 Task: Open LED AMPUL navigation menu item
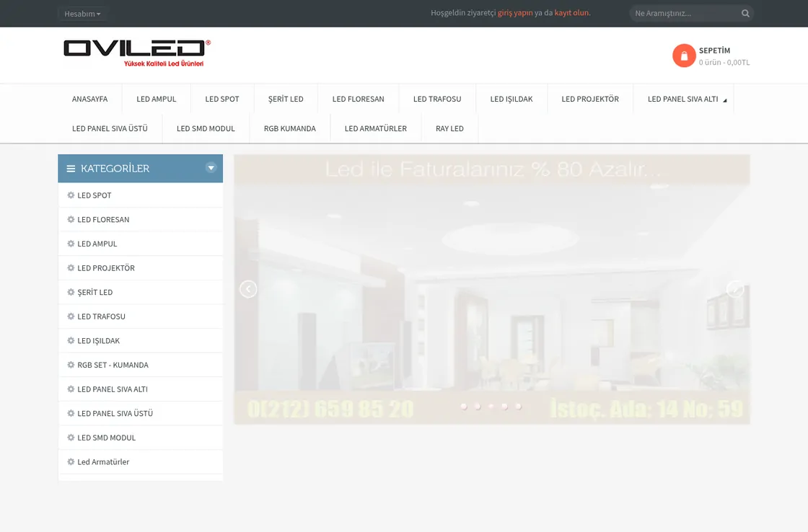pyautogui.click(x=156, y=99)
